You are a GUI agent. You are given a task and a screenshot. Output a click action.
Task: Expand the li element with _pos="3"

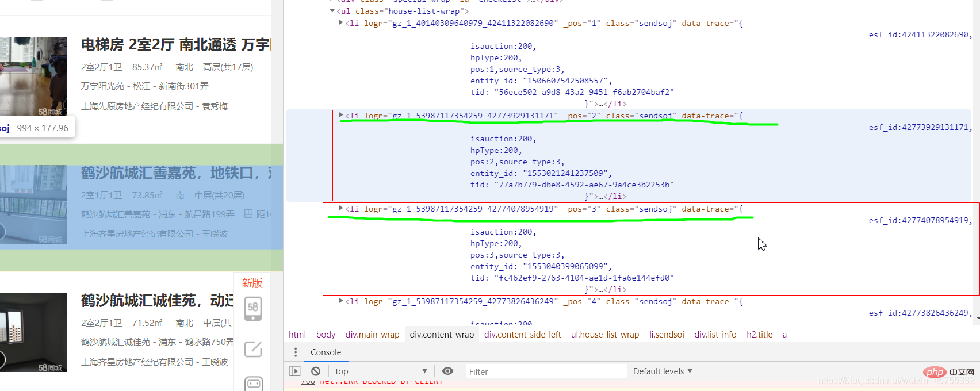tap(341, 209)
